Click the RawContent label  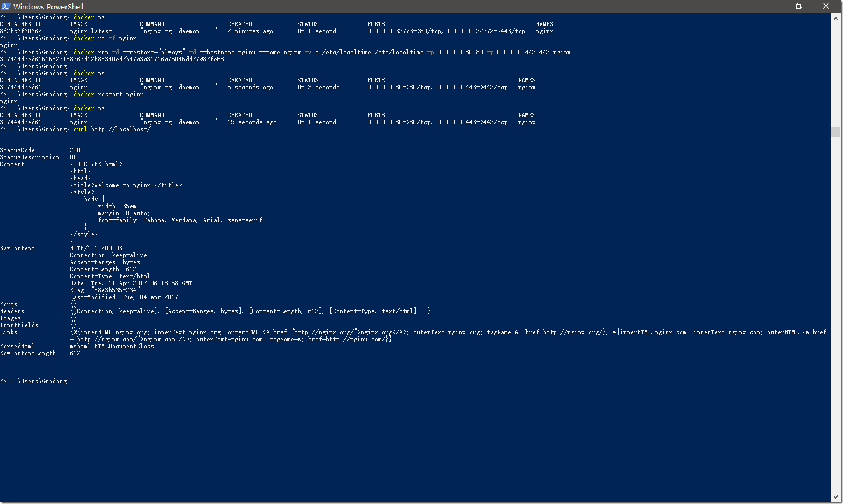(x=18, y=249)
